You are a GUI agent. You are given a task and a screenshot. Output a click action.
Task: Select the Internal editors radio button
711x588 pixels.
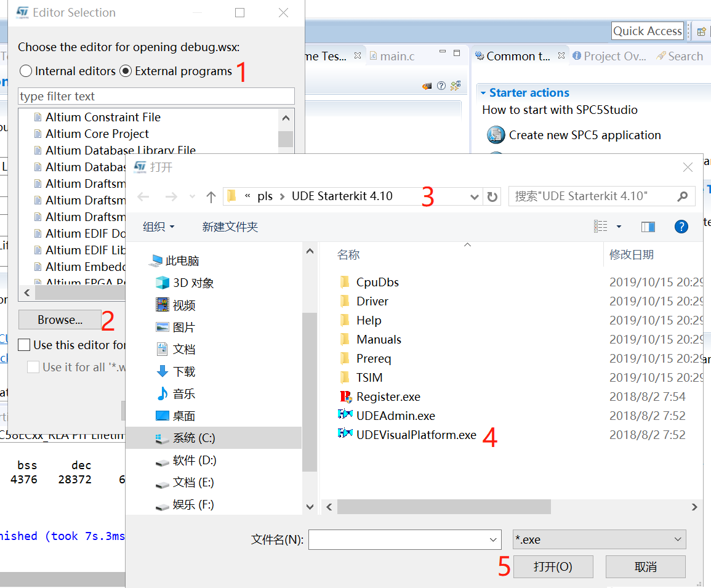pos(26,71)
